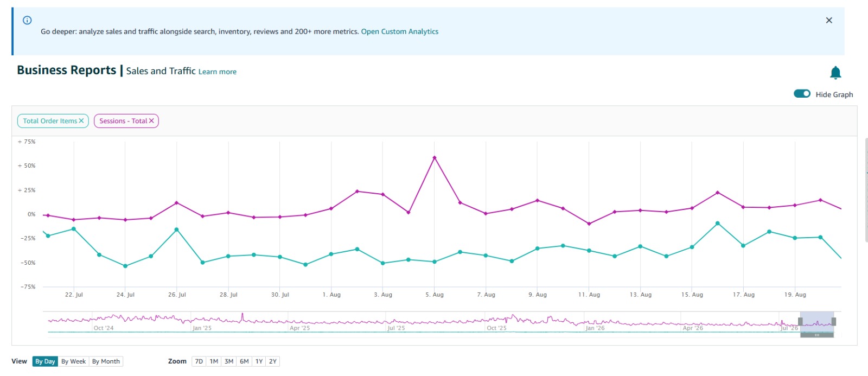Open the notifications bell icon
The height and width of the screenshot is (376, 868).
(x=835, y=73)
